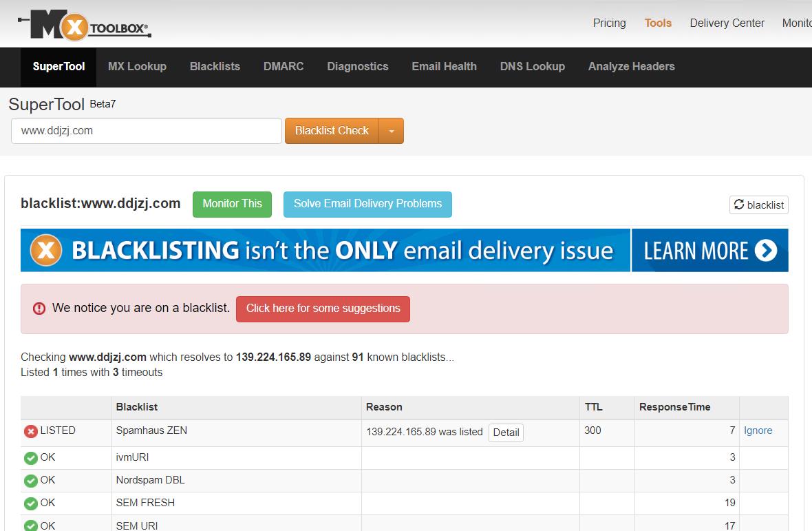Click the refresh blacklist button
This screenshot has width=812, height=531.
tap(758, 205)
